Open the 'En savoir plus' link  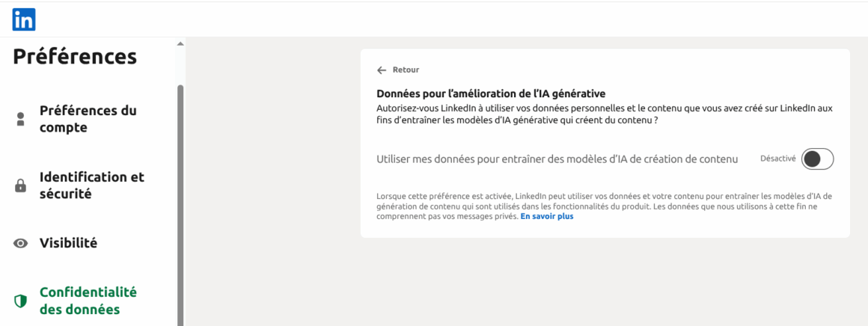(x=547, y=217)
